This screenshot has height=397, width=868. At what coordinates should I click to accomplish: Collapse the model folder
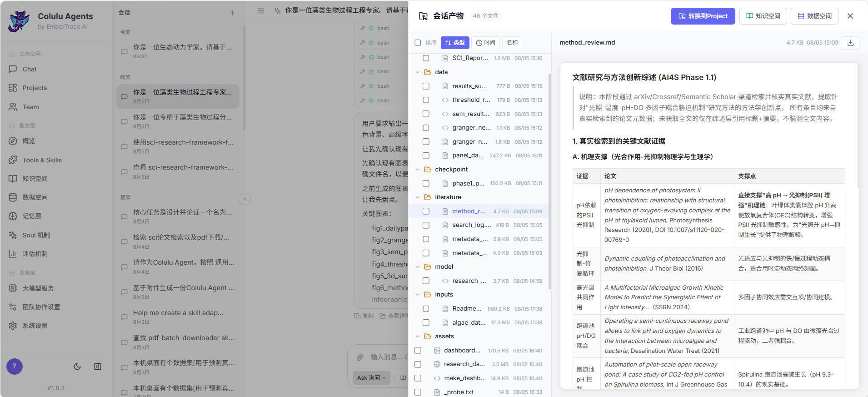(418, 266)
